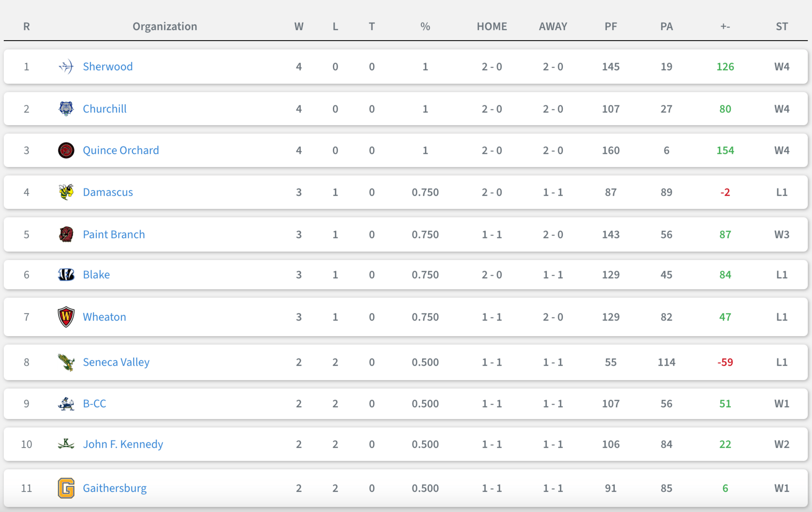Follow the Gaithersburg team link
Viewport: 812px width, 512px height.
[x=115, y=488]
